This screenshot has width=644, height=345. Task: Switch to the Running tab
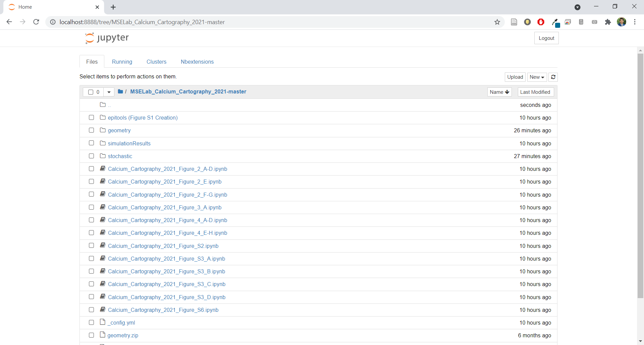(122, 62)
